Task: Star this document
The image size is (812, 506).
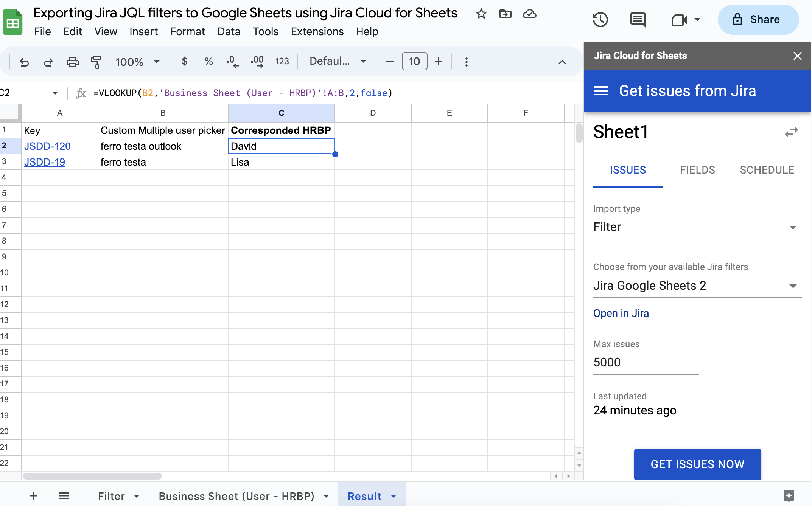Action: [481, 14]
